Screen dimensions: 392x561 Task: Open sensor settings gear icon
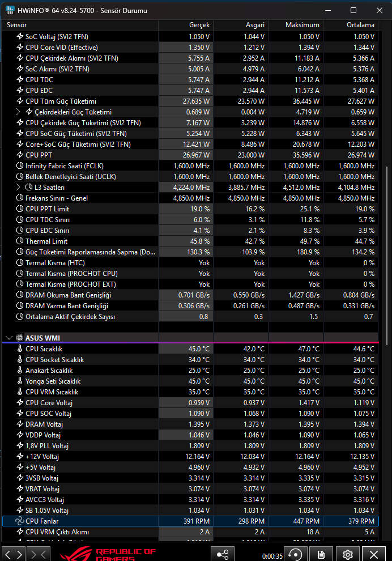coord(347,555)
